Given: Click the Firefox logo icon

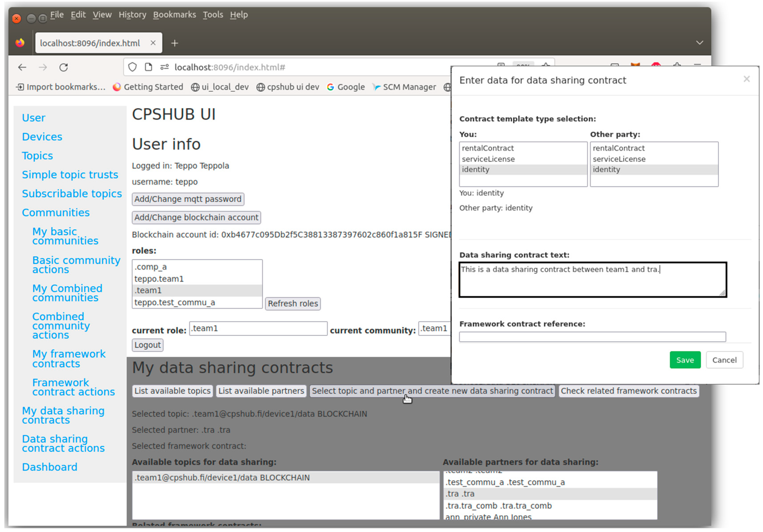Looking at the screenshot, I should [20, 43].
